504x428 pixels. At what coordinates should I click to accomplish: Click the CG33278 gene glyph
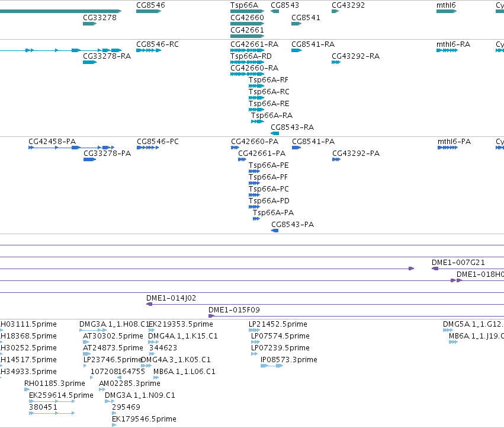tap(89, 24)
